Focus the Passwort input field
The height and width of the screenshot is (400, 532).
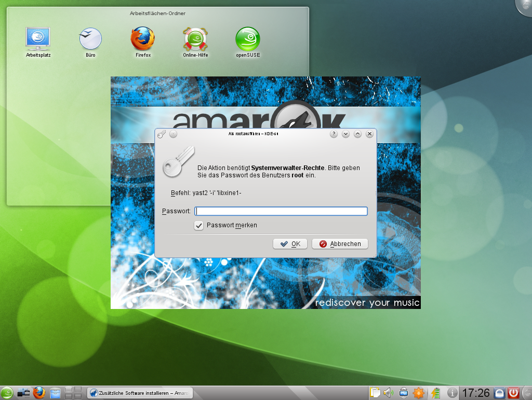281,211
